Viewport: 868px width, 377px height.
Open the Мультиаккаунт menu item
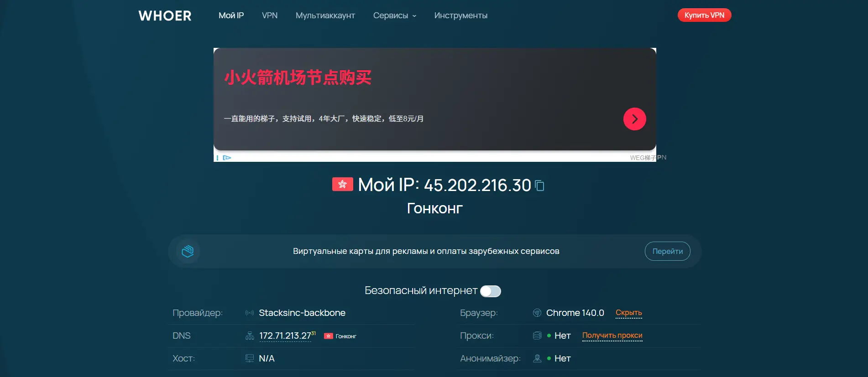tap(325, 15)
